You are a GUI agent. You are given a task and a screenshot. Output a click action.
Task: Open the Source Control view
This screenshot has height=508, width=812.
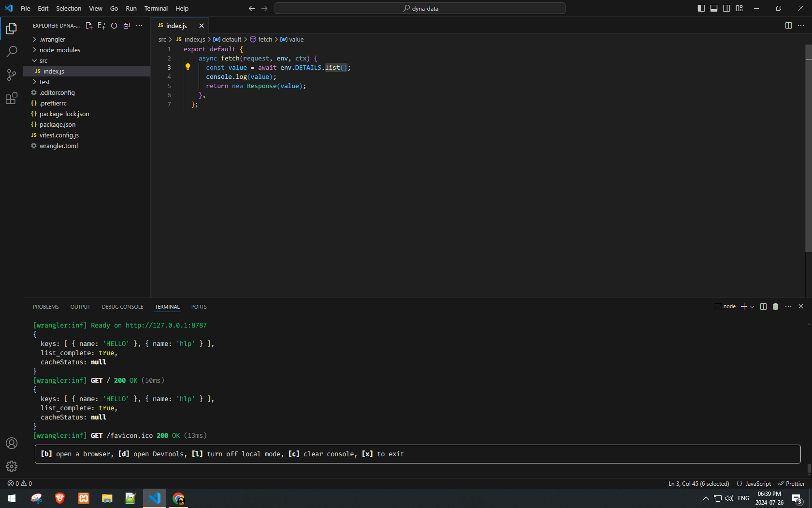click(x=12, y=75)
